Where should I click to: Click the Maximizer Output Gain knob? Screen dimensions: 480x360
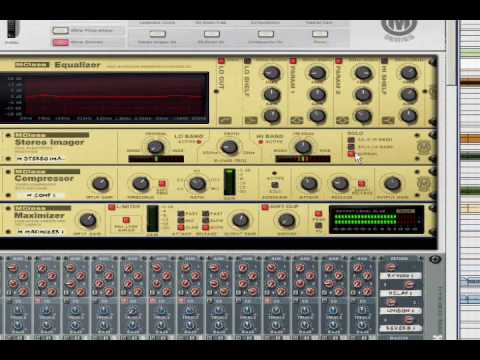[240, 220]
